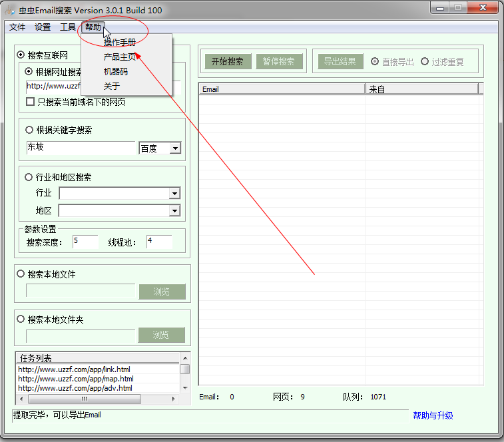The height and width of the screenshot is (442, 504).
Task: Tick 只搜索当前域名下的网页 checkbox
Action: (x=30, y=102)
